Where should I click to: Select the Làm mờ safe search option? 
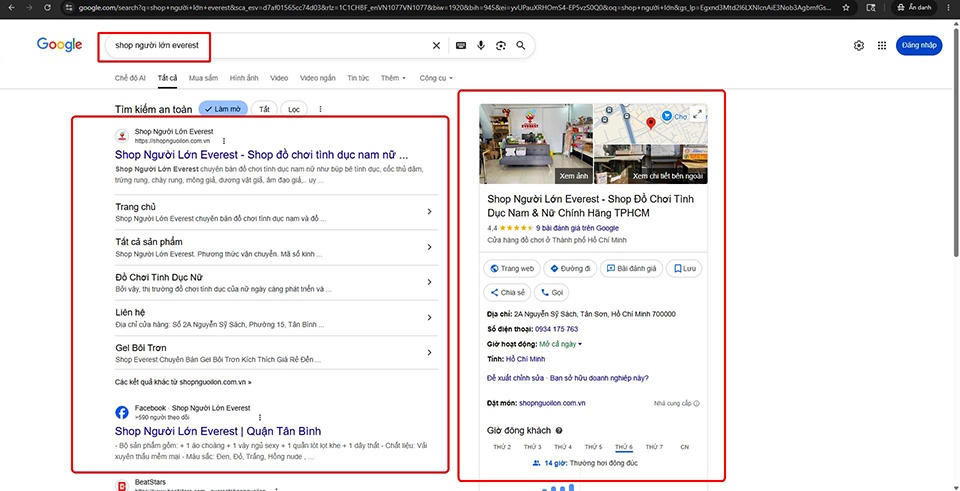pos(223,109)
